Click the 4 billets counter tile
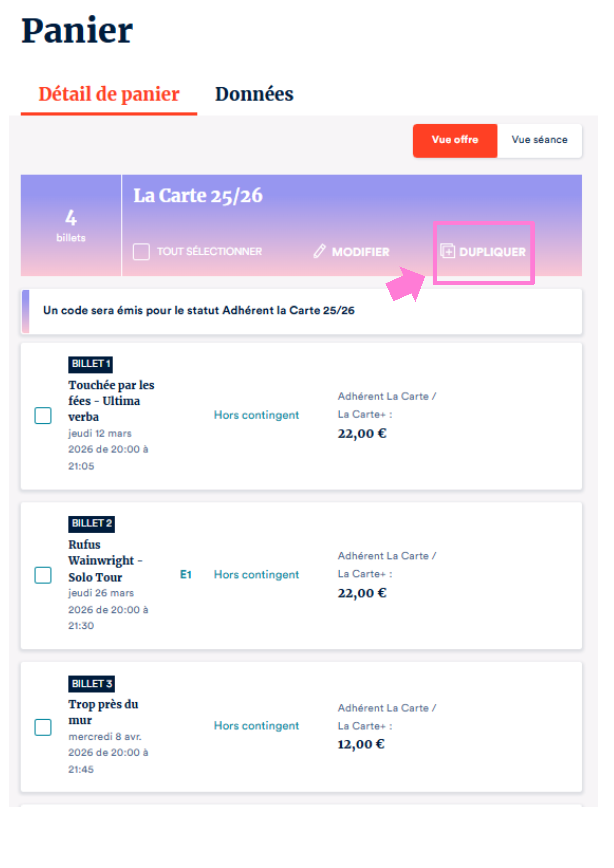 pos(71,225)
